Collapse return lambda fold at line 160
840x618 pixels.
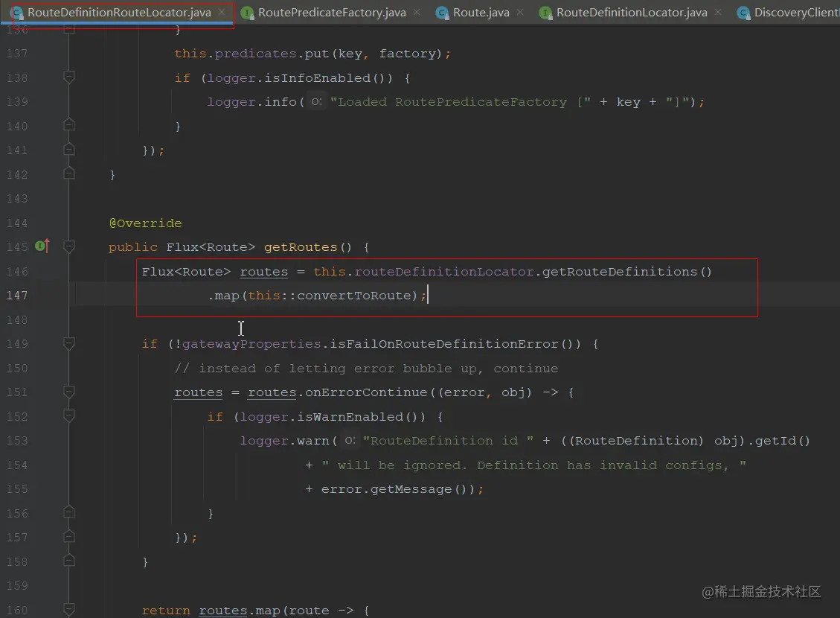point(69,609)
